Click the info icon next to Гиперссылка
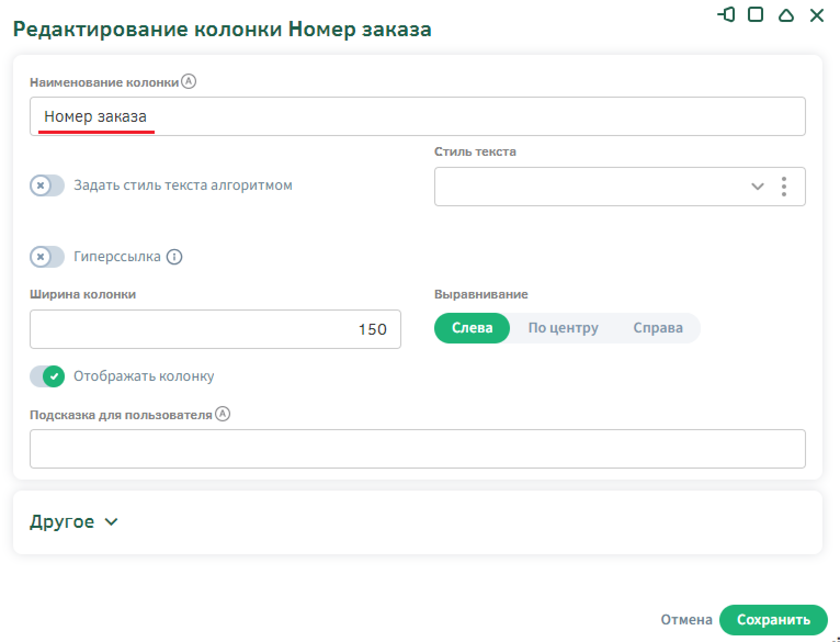The image size is (840, 642). tap(174, 257)
